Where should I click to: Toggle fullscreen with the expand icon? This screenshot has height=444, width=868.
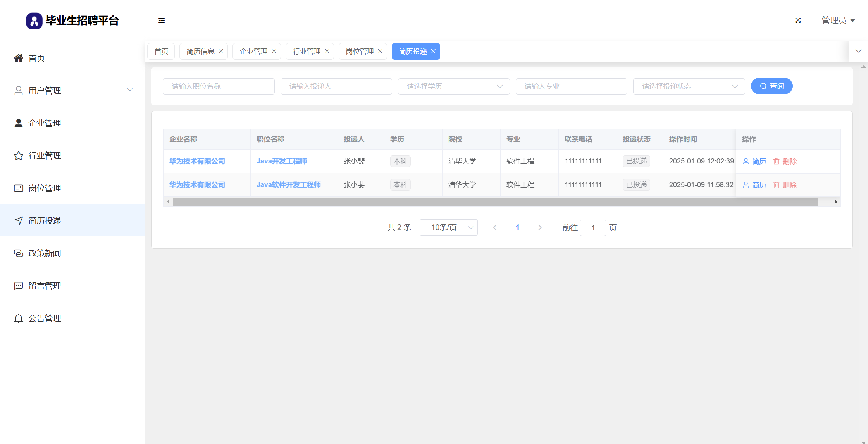coord(798,21)
